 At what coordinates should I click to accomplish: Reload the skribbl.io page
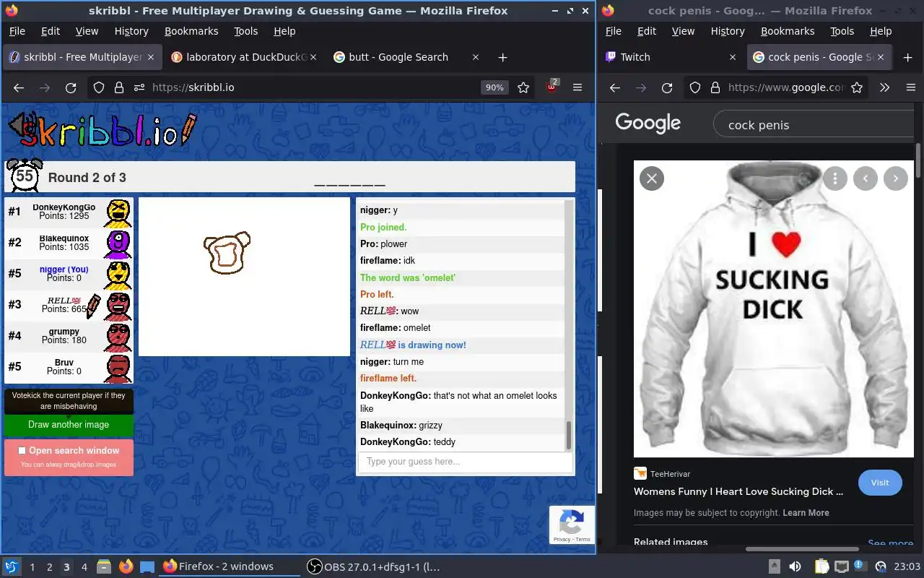(71, 87)
